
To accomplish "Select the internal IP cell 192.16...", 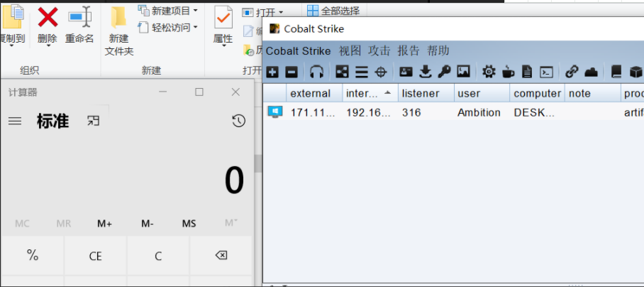I will [368, 113].
